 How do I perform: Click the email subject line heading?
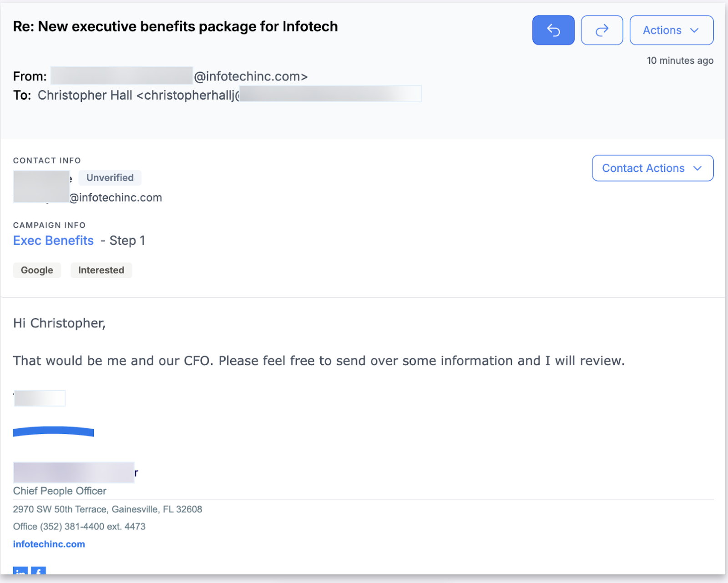[x=175, y=27]
